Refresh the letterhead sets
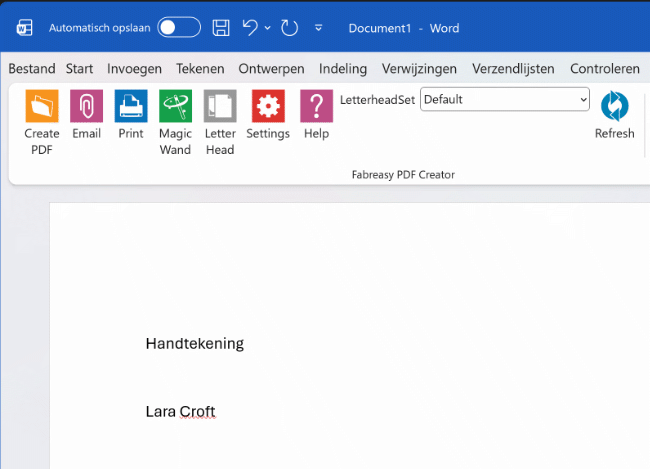Screen dimensions: 650x469 [614, 107]
